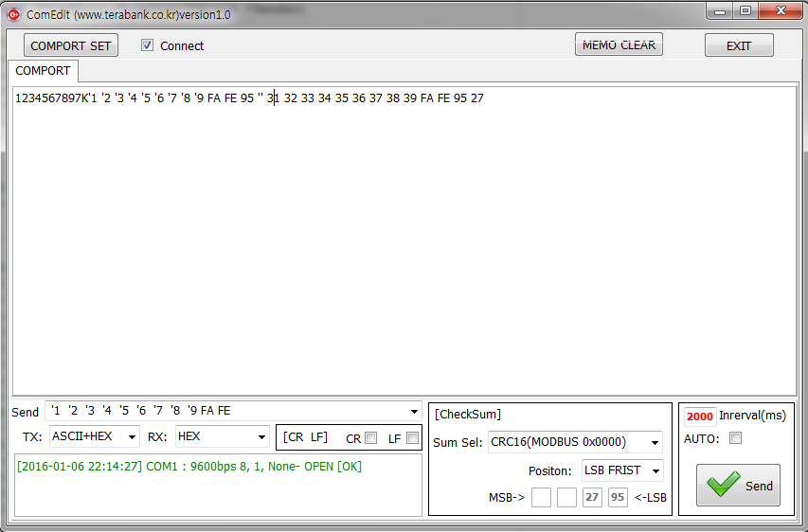Click the COM1 status log box

click(x=217, y=485)
